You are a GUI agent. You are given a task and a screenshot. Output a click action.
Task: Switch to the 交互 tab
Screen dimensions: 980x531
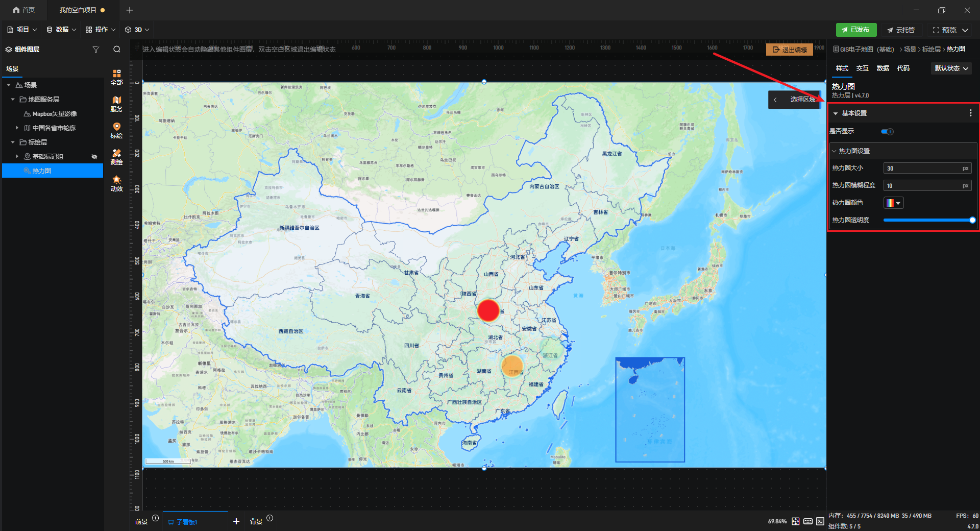tap(862, 68)
